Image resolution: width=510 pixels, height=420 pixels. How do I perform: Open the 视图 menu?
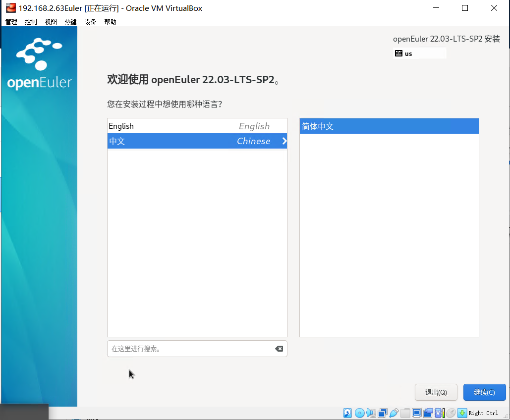[x=51, y=22]
